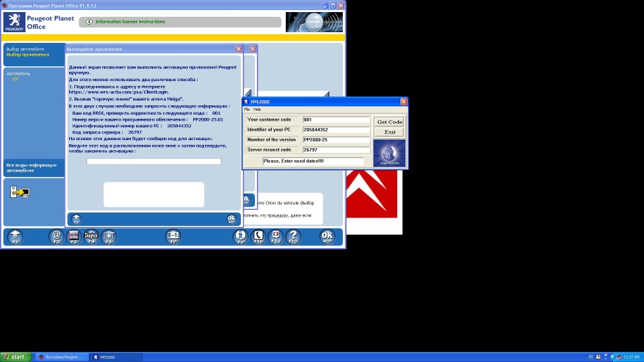The height and width of the screenshot is (362, 644).
Task: Click the Your customer code field
Action: point(336,119)
